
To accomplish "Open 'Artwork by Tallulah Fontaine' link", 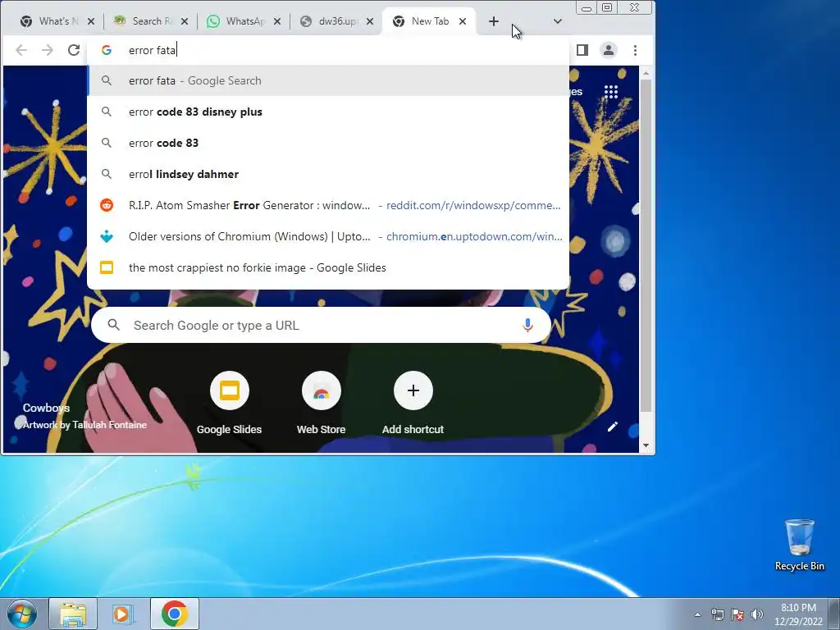I will pyautogui.click(x=84, y=425).
